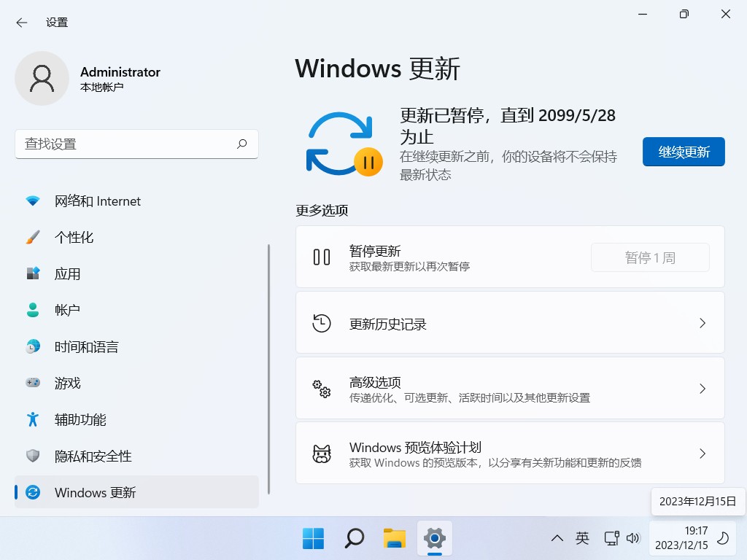Click the person icon next to 帐户

[x=33, y=310]
